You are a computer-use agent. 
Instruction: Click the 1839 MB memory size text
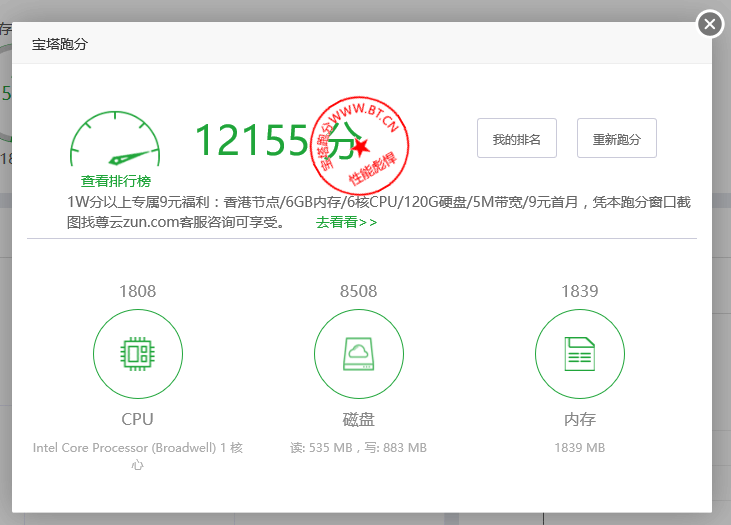pos(579,448)
